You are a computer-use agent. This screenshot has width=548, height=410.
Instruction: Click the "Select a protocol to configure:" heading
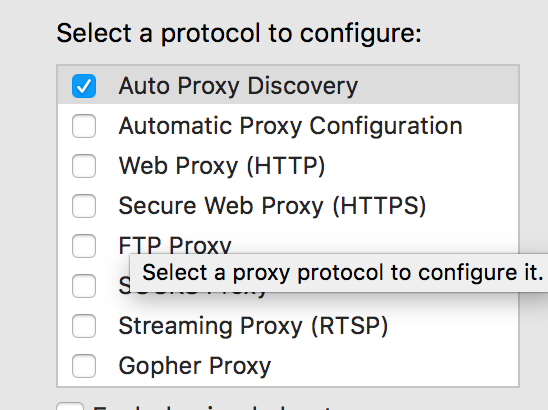239,33
